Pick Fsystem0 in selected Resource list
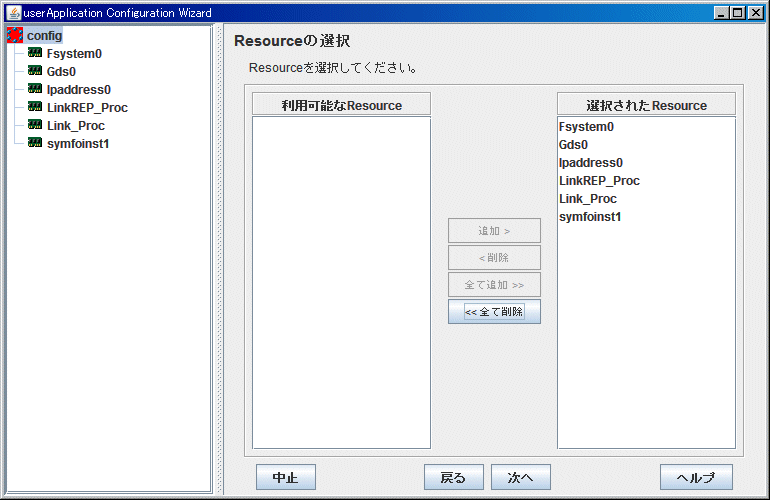Screen dimensions: 770x500 click(646, 127)
